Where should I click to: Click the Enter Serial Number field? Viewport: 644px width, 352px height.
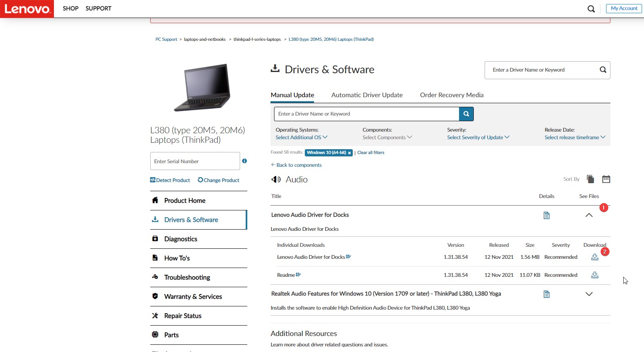[x=195, y=161]
